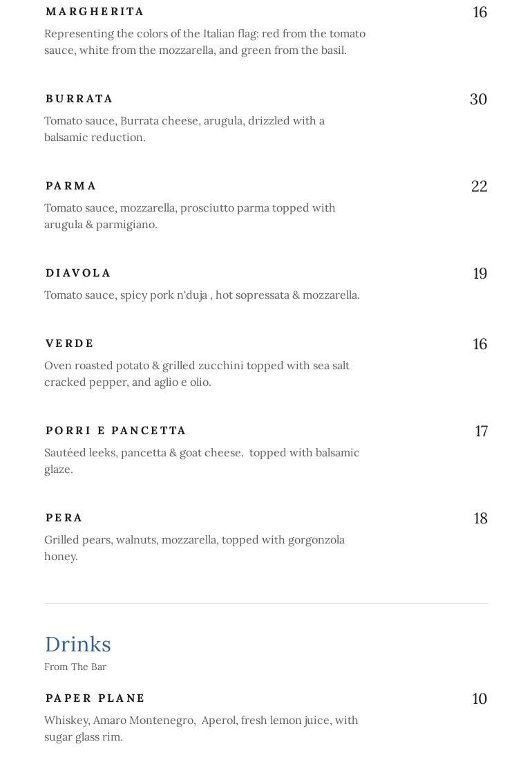Click the Porri e Pancetta price of 17
The height and width of the screenshot is (780, 532).
pos(481,431)
